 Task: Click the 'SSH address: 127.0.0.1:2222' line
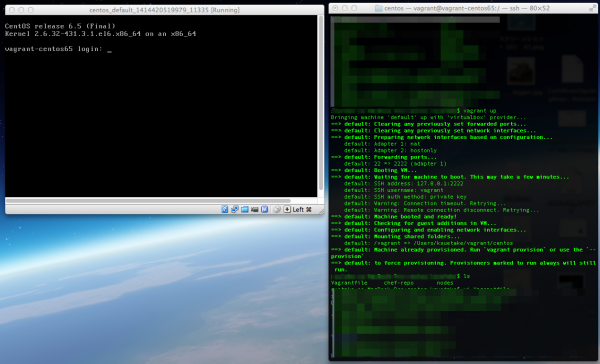[x=403, y=184]
